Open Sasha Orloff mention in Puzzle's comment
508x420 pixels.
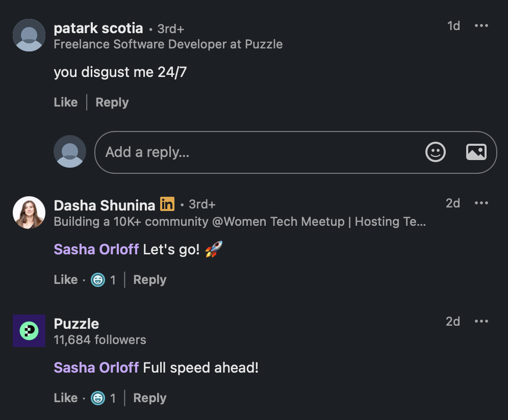pos(96,367)
